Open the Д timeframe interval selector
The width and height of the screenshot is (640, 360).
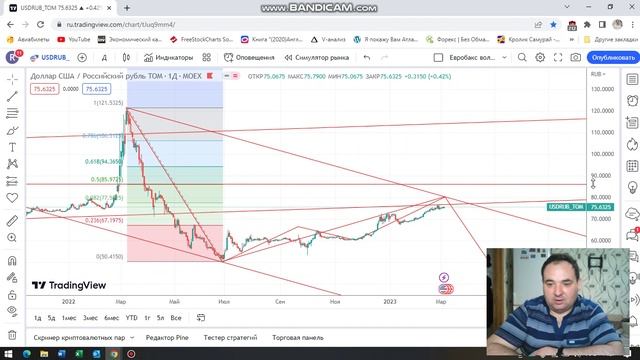click(x=104, y=58)
